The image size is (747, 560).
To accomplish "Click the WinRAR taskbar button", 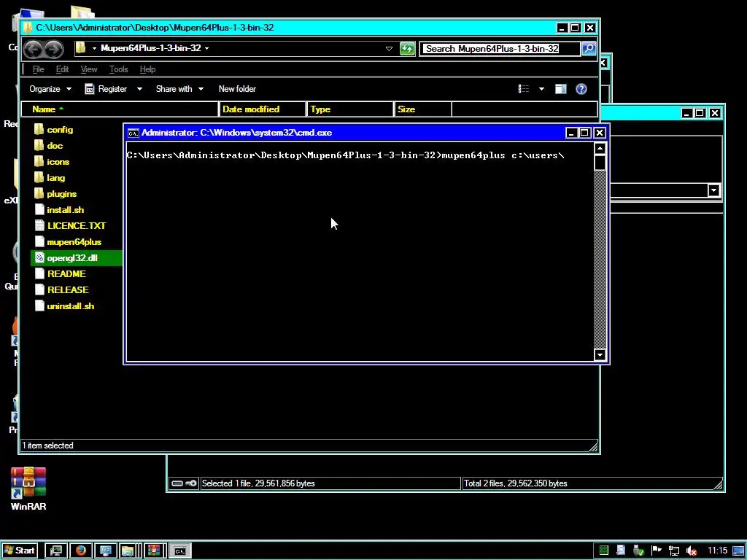I will 154,551.
